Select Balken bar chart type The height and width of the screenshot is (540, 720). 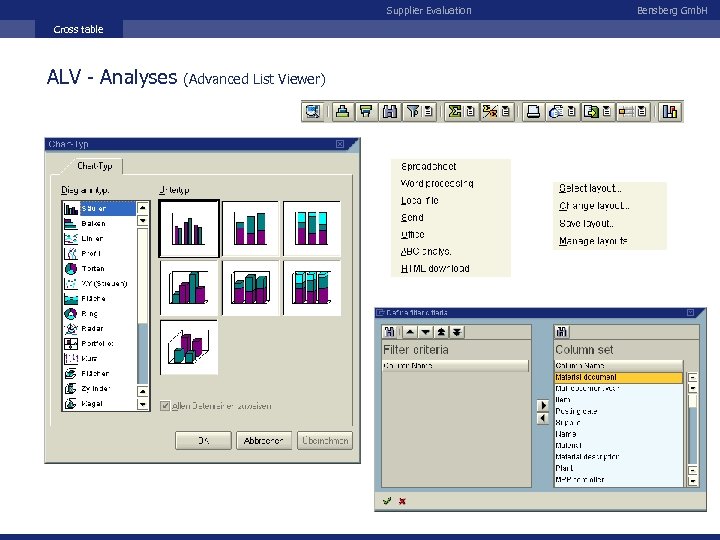(x=99, y=224)
